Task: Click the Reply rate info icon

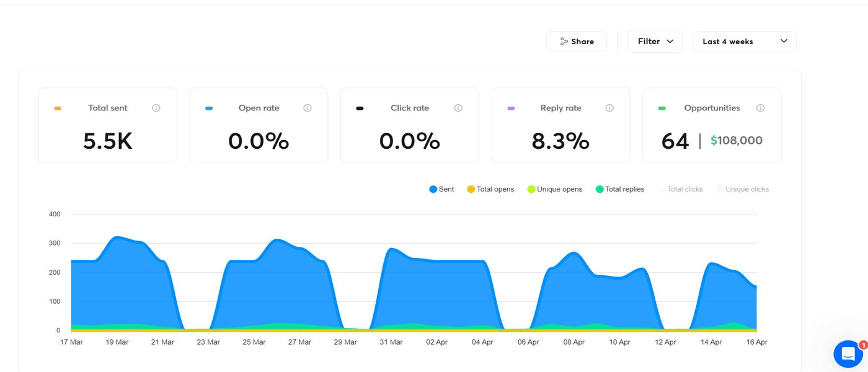Action: [609, 108]
